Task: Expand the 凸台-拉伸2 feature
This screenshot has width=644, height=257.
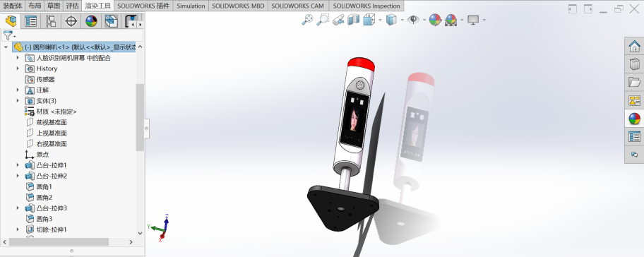Action: point(18,176)
